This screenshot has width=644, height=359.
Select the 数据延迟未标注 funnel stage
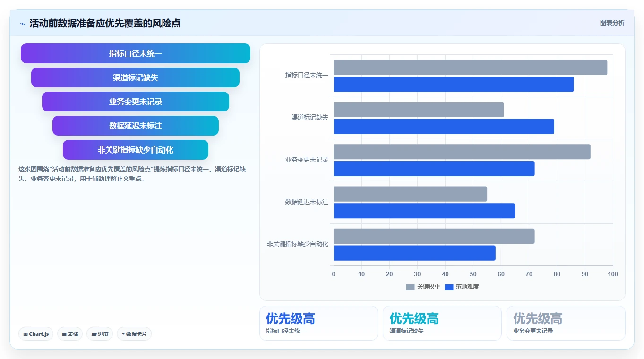click(136, 126)
